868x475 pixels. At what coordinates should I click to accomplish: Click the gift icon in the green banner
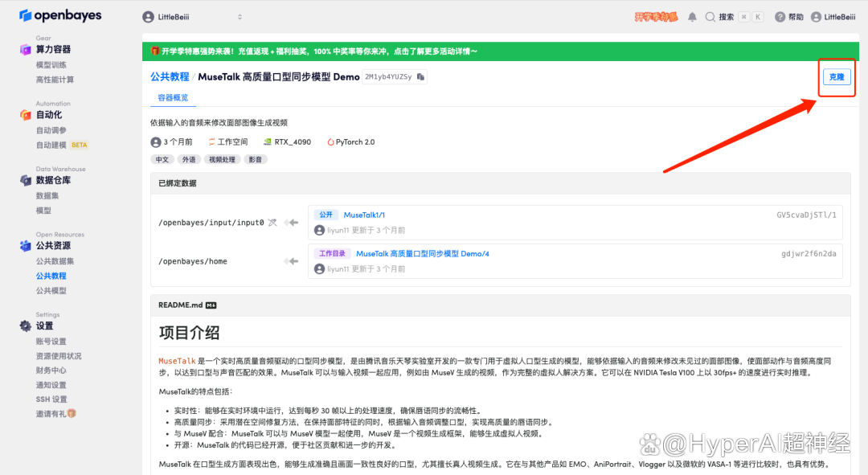coord(155,51)
